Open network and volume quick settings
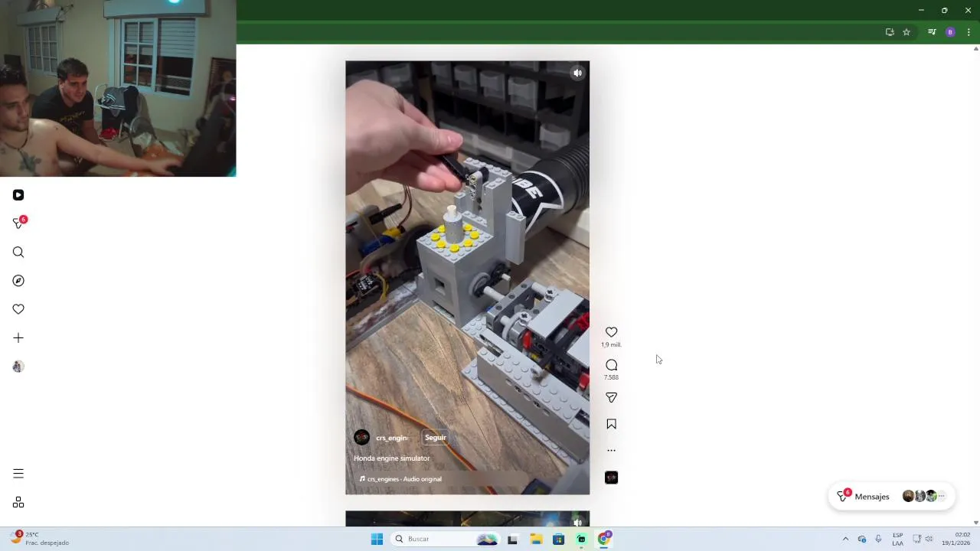Screen dimensions: 980x551 point(923,539)
